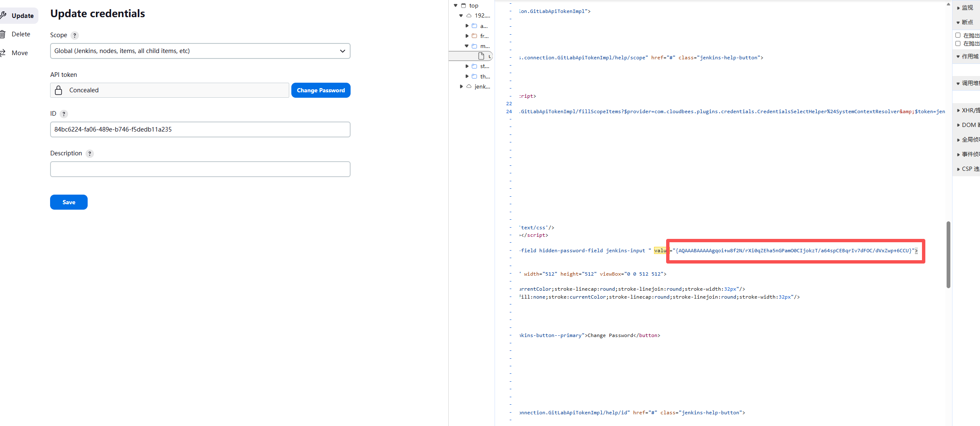
Task: Click the 'Update credentials' heading
Action: pyautogui.click(x=98, y=14)
